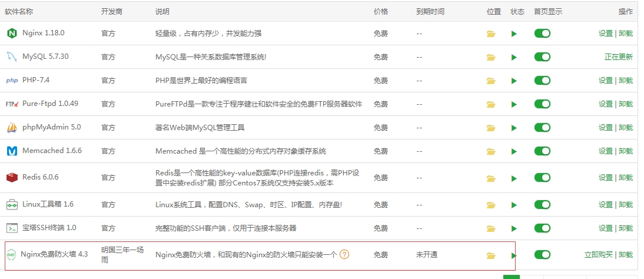
Task: Open the phpMyAdmin 5.0 folder location icon
Action: point(491,128)
